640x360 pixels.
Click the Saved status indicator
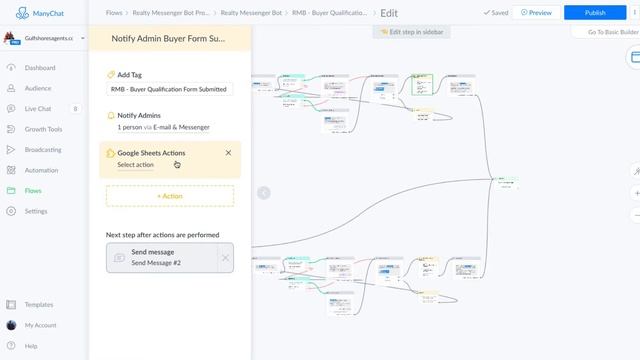(496, 13)
